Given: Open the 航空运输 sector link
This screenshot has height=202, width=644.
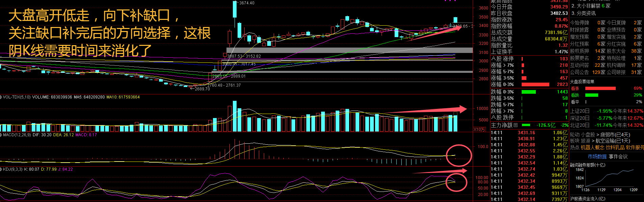Looking at the screenshot, I should click(x=605, y=141).
